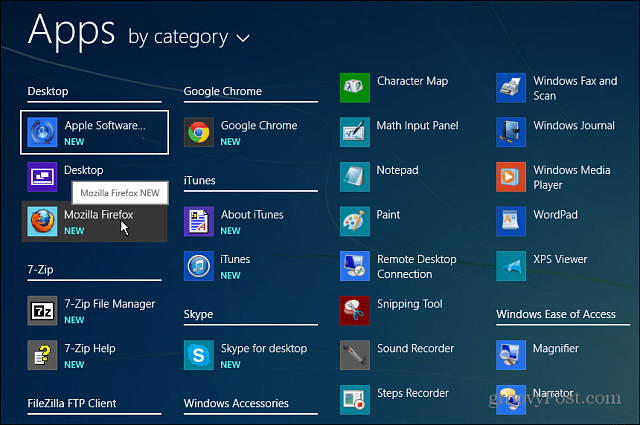Select the Skype category heading
The height and width of the screenshot is (425, 640).
198,314
